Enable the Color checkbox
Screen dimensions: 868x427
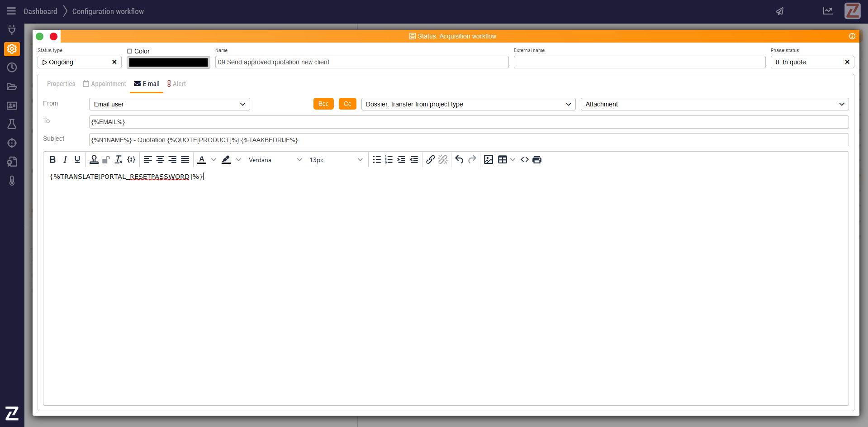coord(130,51)
